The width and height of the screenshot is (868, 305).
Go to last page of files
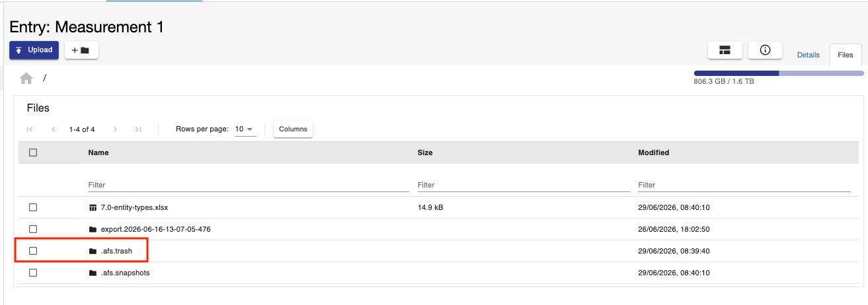click(138, 129)
